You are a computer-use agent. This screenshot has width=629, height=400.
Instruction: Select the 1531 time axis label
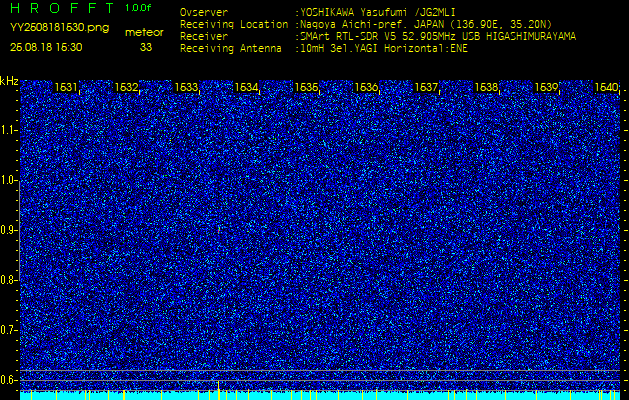(x=66, y=87)
